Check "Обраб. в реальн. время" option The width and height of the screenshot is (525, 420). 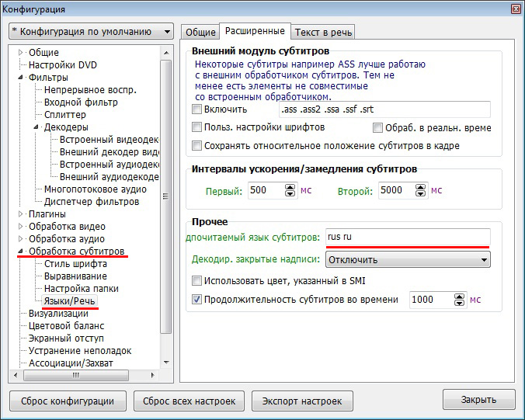pos(378,127)
